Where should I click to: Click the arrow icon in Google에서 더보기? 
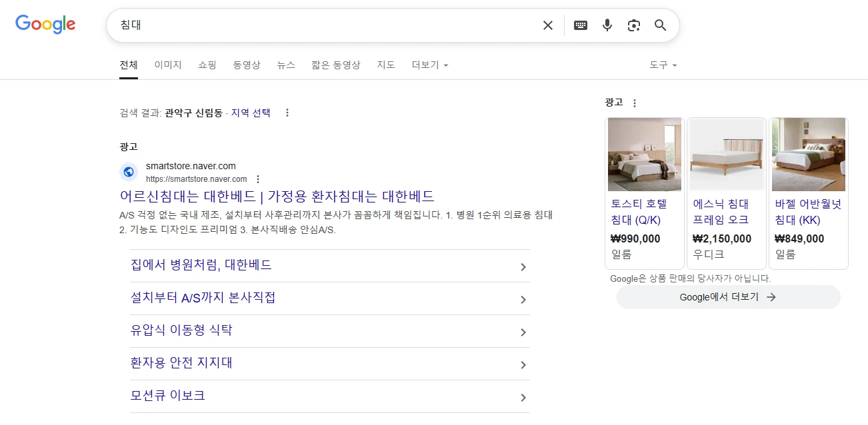point(771,297)
